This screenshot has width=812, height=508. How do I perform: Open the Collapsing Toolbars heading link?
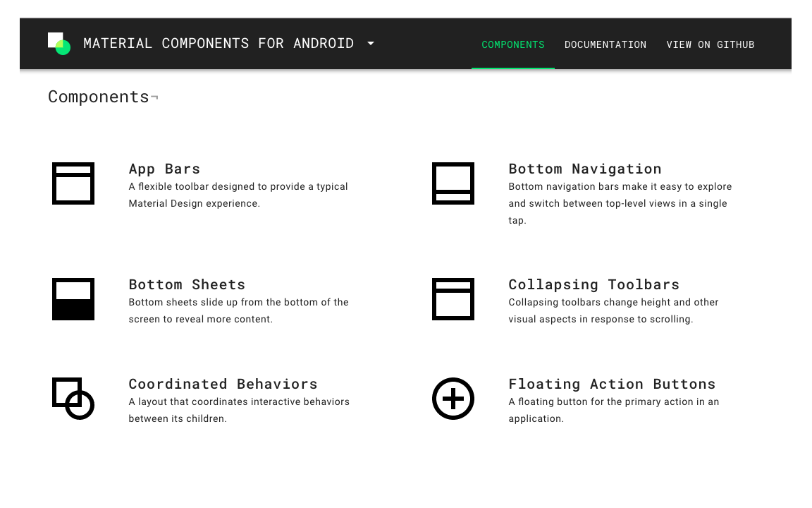click(593, 284)
